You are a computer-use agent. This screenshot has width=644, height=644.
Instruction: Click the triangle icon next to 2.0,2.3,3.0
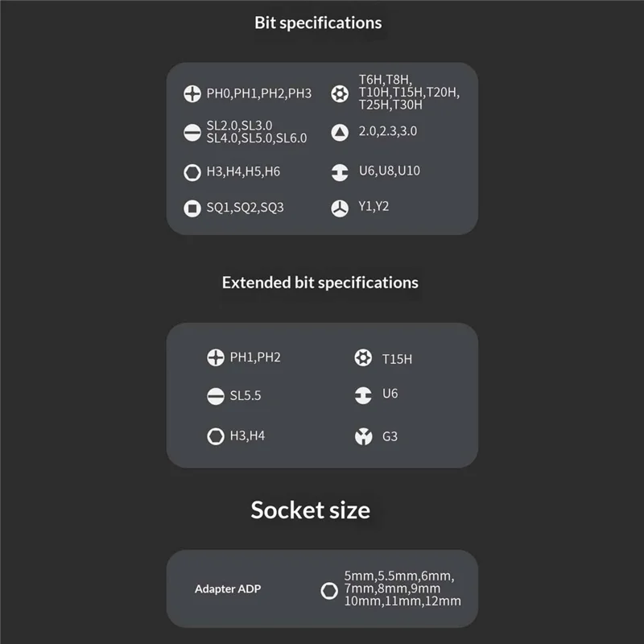pos(340,132)
